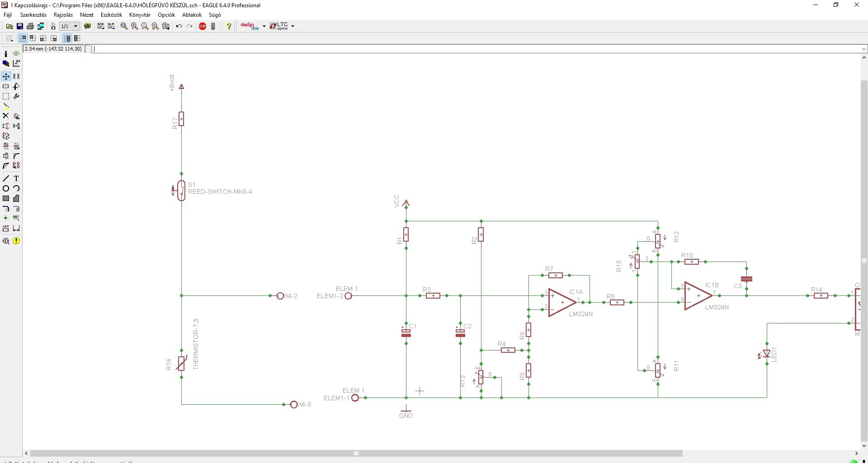Run a ULP user language program
The height and width of the screenshot is (463, 868).
[111, 26]
